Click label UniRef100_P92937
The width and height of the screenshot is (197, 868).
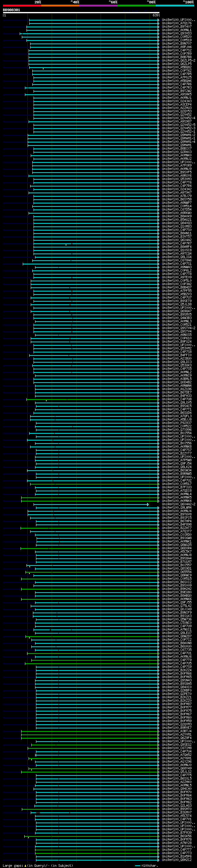(x=176, y=423)
